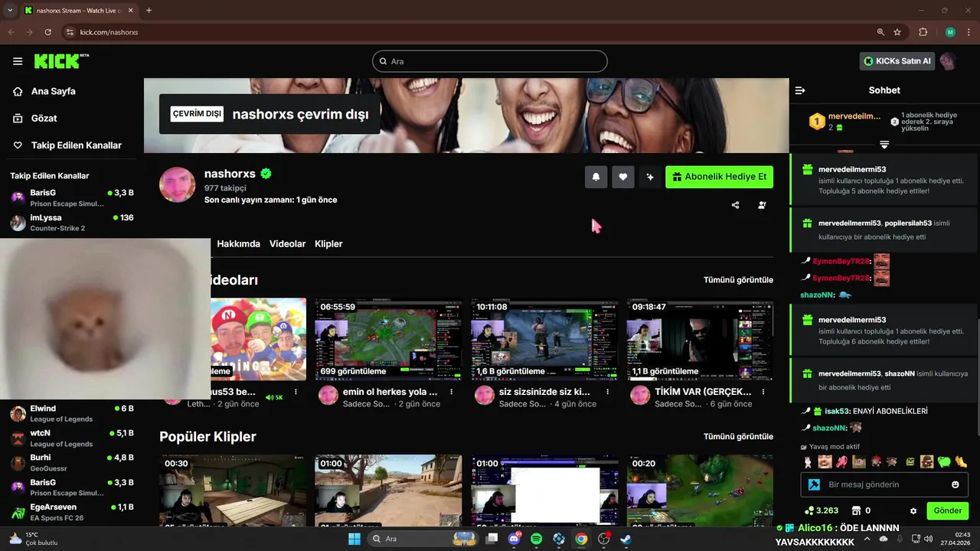Insert the laughing face quick emote
Viewport: 980px width, 551px height.
[x=825, y=461]
